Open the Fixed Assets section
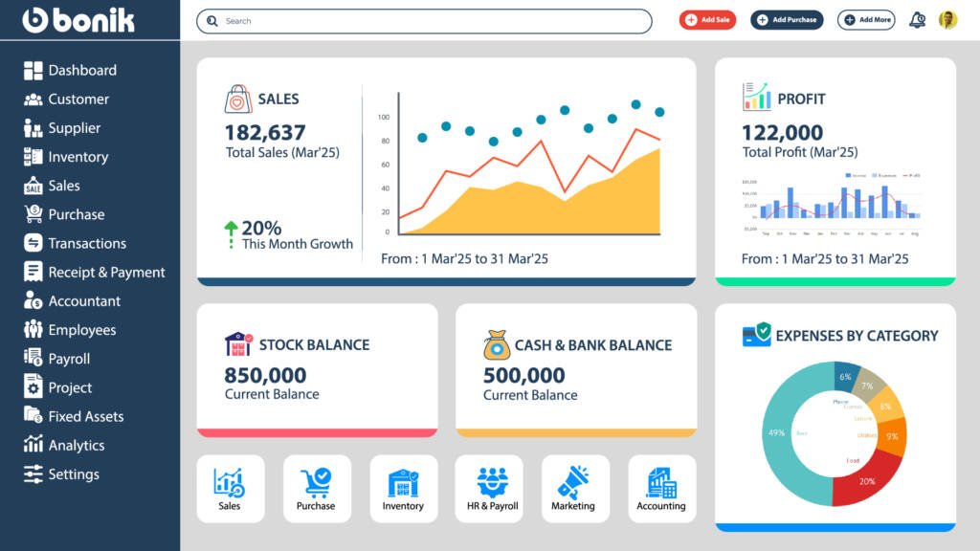 pos(85,417)
